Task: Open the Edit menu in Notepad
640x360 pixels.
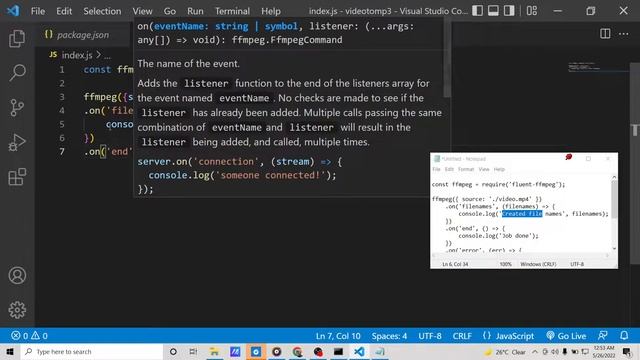Action: (449, 169)
